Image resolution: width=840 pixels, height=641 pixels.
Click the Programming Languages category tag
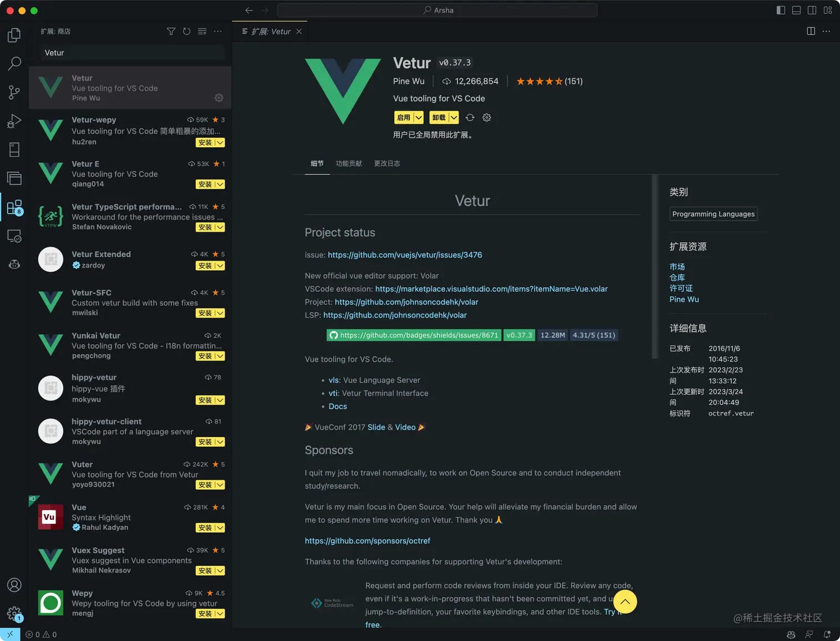[x=714, y=214]
